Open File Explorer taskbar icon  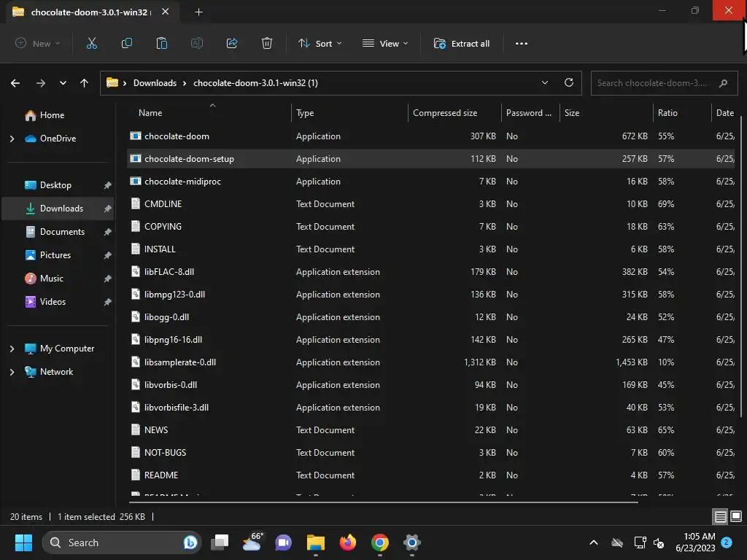[x=315, y=542]
